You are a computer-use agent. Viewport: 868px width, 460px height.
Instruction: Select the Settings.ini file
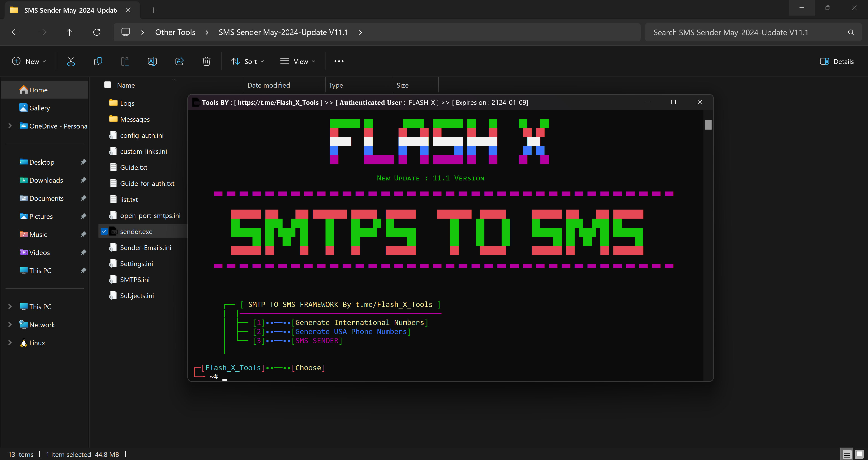pos(137,263)
